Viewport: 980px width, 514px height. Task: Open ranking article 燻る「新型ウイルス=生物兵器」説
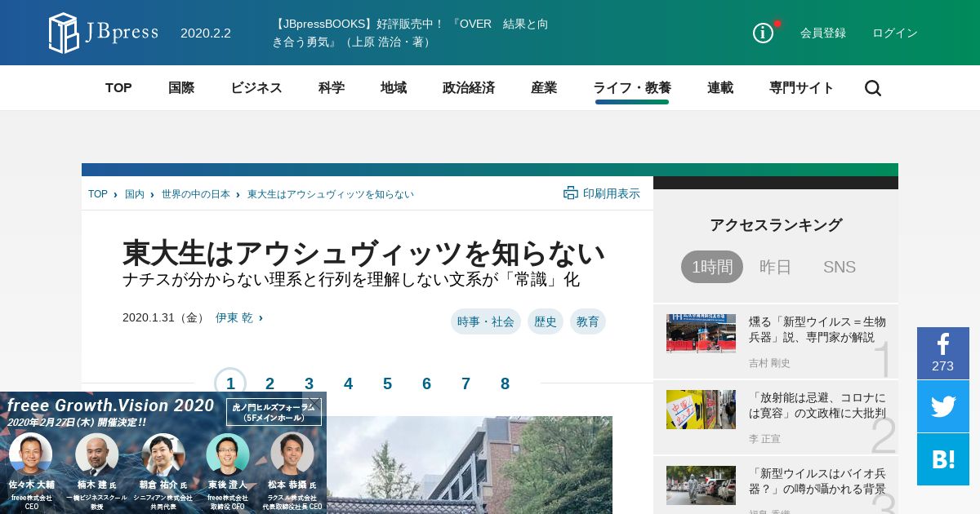(817, 329)
